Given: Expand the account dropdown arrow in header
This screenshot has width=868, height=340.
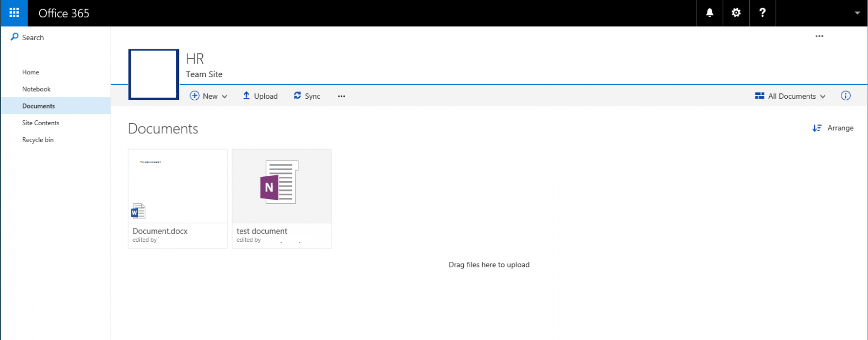Looking at the screenshot, I should [857, 13].
